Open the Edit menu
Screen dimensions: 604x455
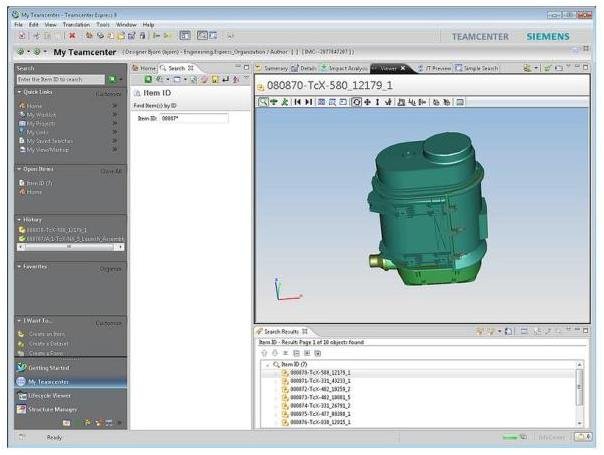tap(34, 25)
